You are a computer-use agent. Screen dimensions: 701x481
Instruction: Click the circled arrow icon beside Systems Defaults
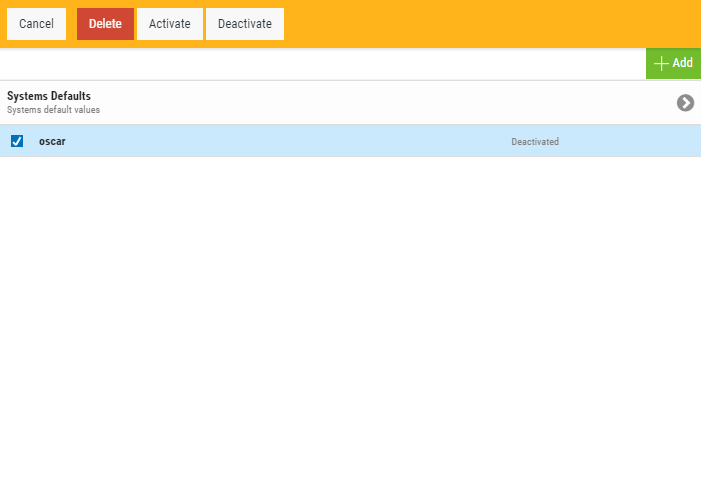pos(685,103)
